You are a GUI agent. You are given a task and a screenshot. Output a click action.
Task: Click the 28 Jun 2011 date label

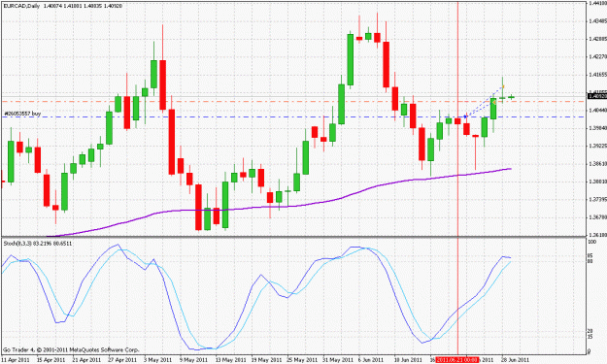pyautogui.click(x=515, y=360)
